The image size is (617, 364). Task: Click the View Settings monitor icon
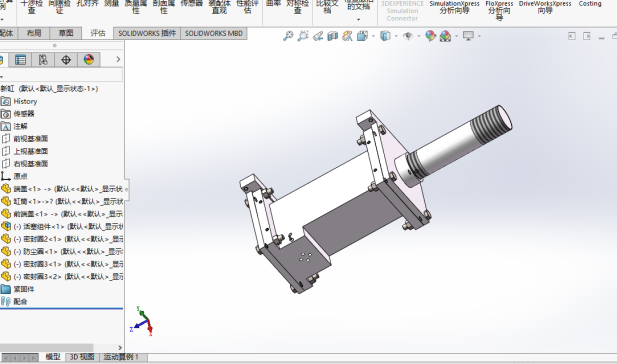click(468, 36)
